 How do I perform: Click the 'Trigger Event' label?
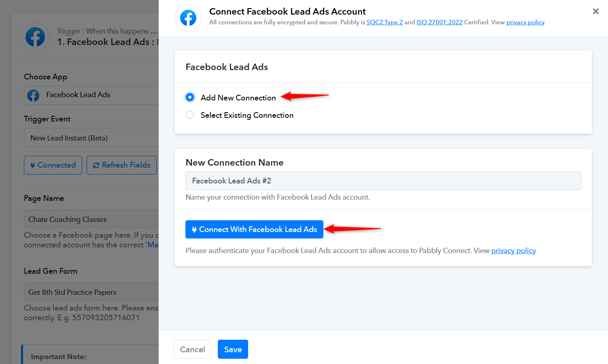[x=47, y=119]
